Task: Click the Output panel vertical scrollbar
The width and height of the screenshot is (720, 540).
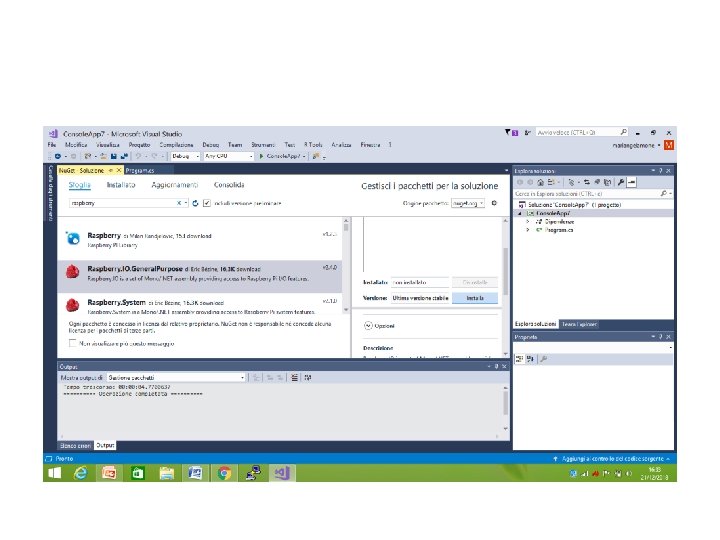Action: [506, 408]
